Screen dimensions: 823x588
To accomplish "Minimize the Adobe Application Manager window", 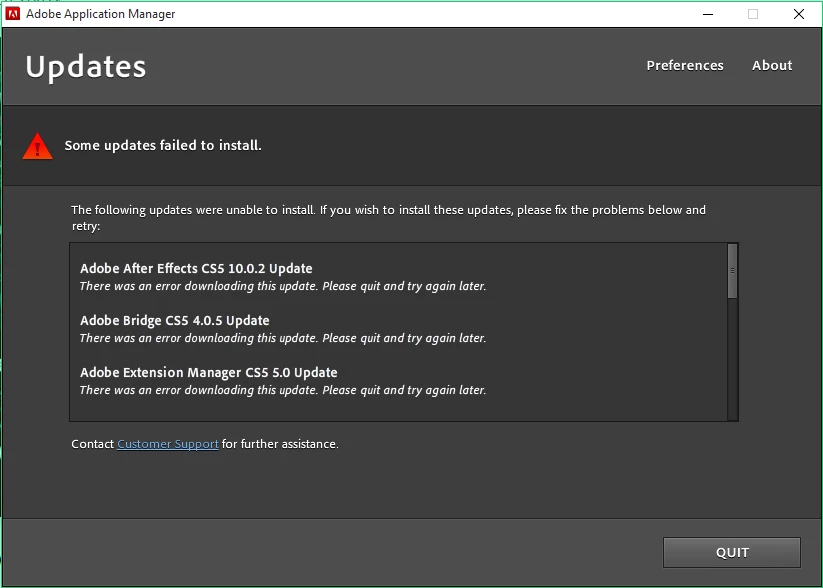I will click(708, 14).
